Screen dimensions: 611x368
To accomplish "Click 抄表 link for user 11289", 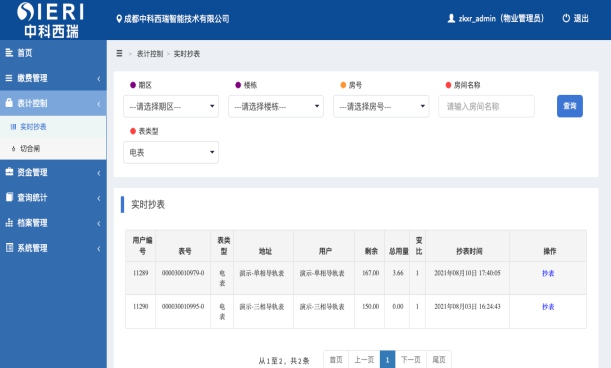I will click(x=548, y=273).
